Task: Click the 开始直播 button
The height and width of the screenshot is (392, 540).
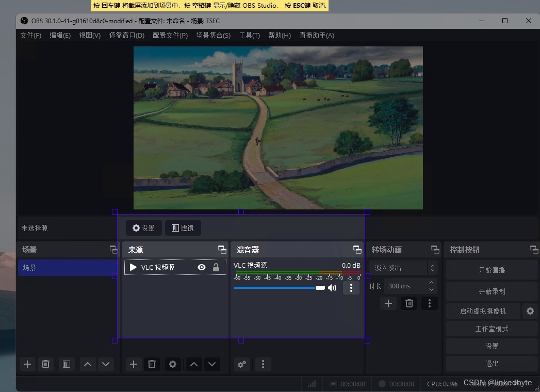Action: click(x=492, y=270)
